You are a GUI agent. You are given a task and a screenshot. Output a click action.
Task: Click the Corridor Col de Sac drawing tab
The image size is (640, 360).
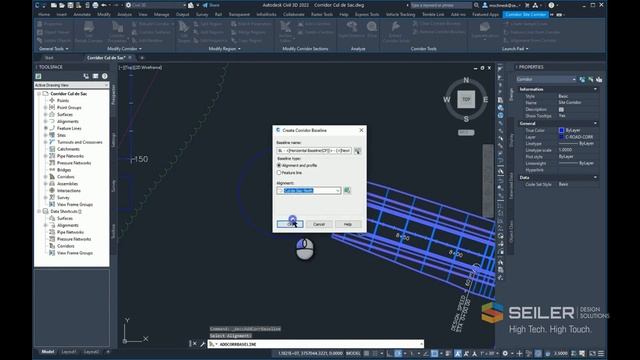tap(106, 58)
